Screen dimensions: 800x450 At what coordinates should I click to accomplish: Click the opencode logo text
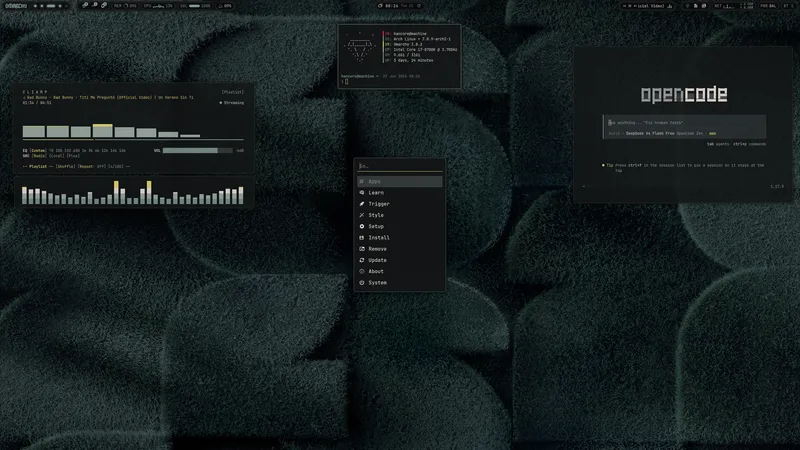(x=684, y=94)
